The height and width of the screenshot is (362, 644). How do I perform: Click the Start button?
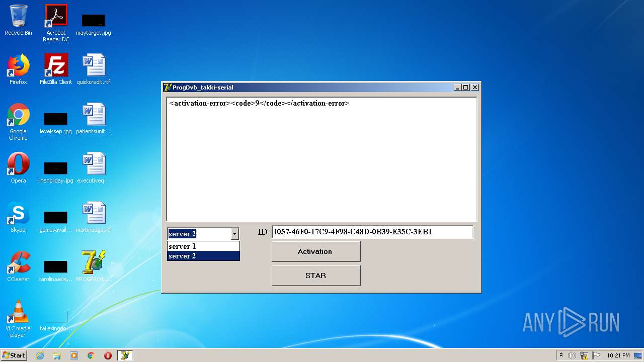(x=14, y=355)
